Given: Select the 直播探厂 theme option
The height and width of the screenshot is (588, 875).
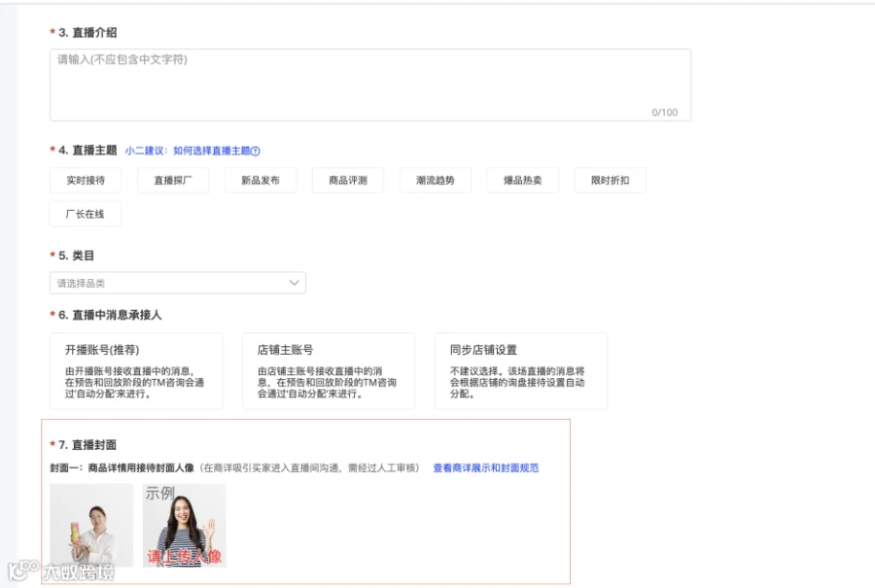Looking at the screenshot, I should [x=173, y=180].
